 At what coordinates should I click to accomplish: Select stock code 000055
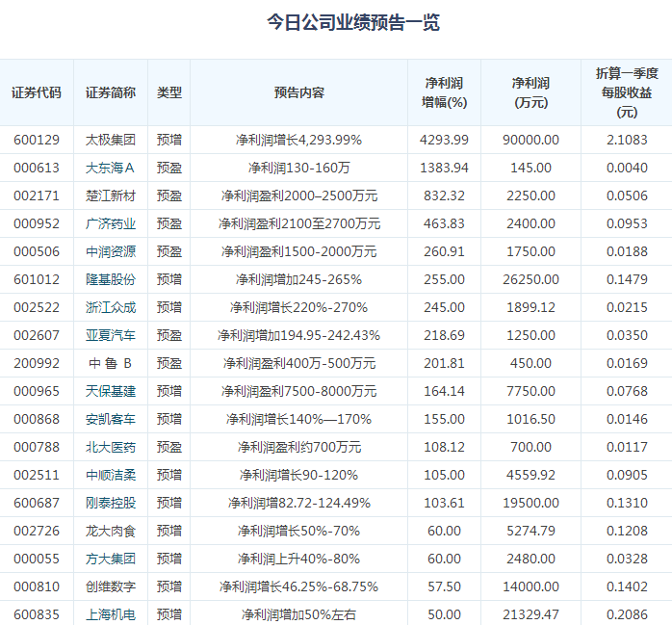pyautogui.click(x=37, y=559)
